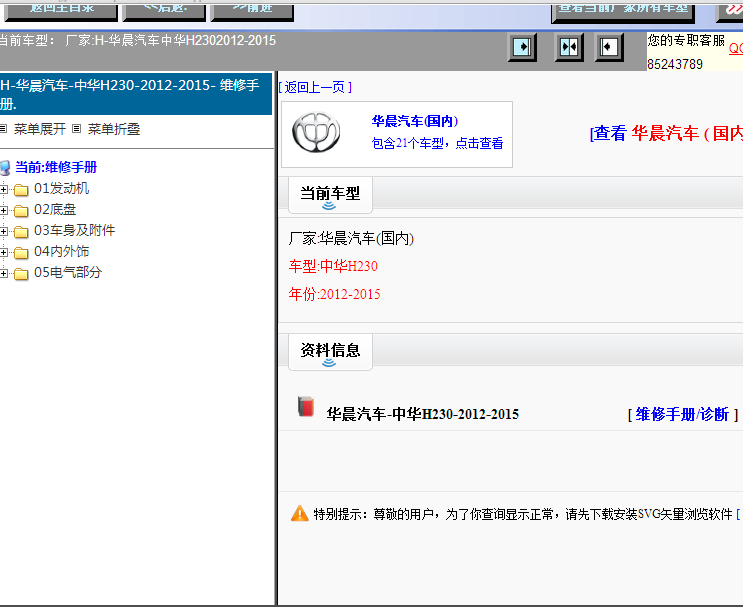This screenshot has width=743, height=607.
Task: Select 04内外饰 in the manual tree
Action: pos(62,252)
